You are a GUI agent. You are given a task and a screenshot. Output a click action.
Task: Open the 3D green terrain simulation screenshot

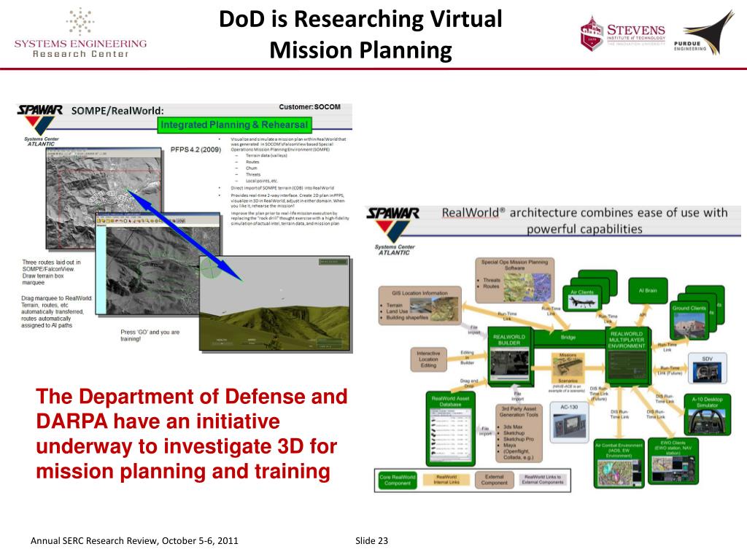[274, 303]
